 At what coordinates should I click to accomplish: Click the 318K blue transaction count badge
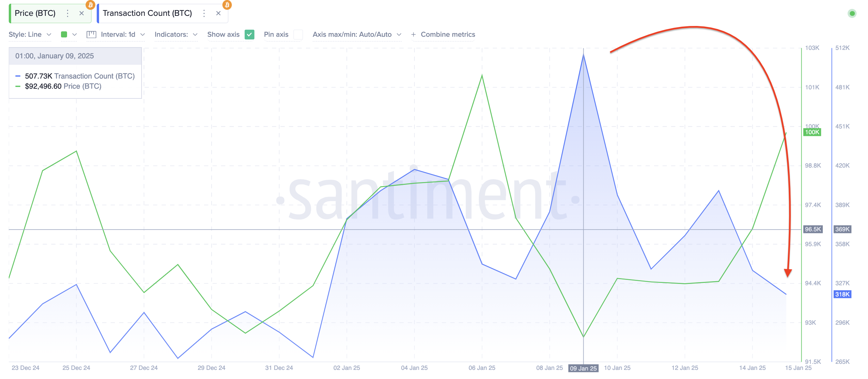click(842, 294)
